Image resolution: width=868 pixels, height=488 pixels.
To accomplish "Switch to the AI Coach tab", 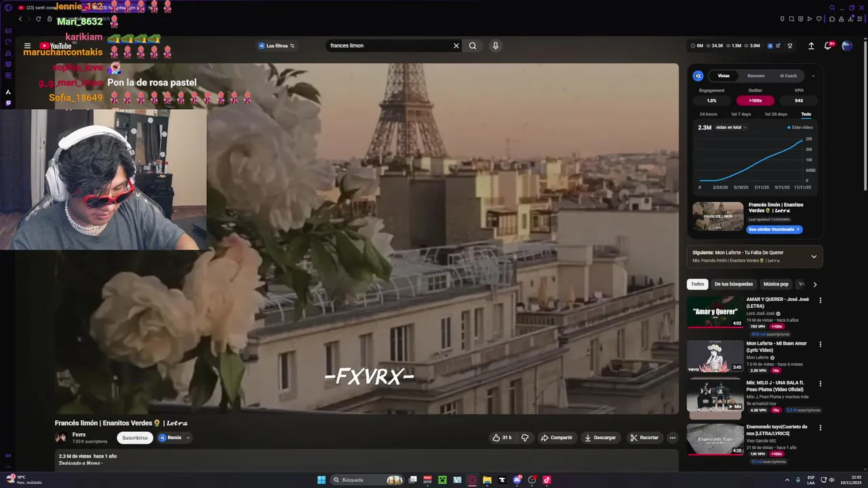I will coord(788,76).
